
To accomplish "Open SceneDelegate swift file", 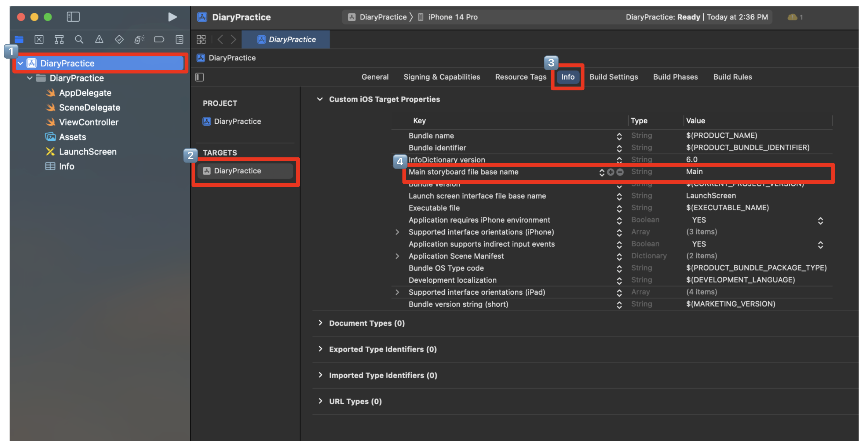I will pyautogui.click(x=89, y=107).
